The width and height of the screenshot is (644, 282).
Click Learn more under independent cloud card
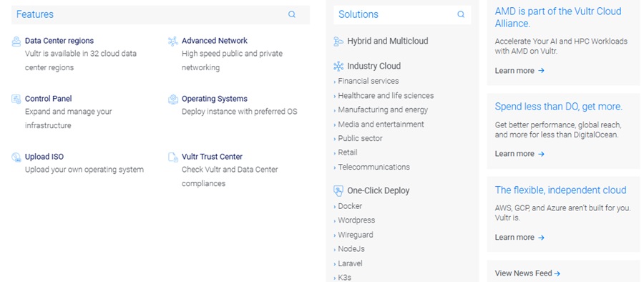click(x=514, y=238)
